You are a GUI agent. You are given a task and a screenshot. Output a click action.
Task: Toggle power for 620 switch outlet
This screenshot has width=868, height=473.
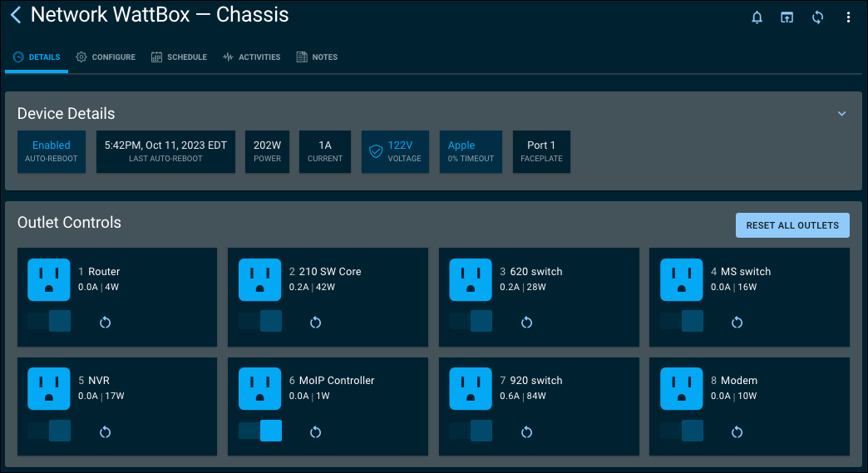point(471,321)
